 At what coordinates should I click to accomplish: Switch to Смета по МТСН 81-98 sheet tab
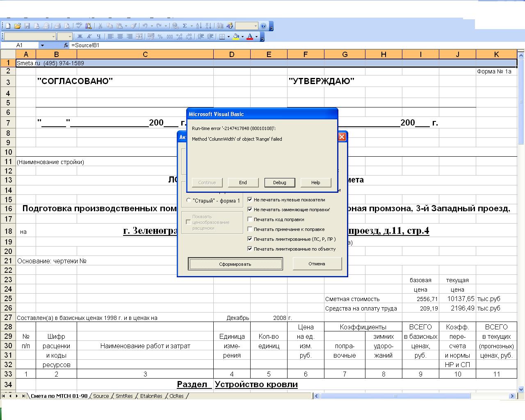(59, 396)
